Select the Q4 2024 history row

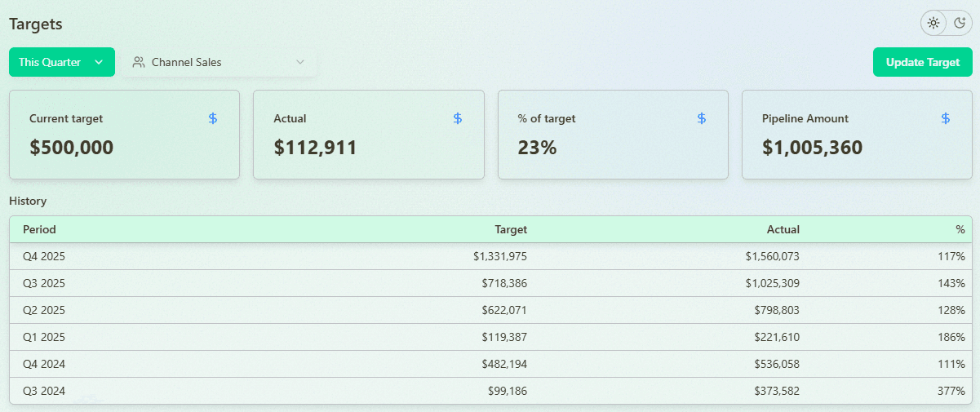tap(490, 364)
